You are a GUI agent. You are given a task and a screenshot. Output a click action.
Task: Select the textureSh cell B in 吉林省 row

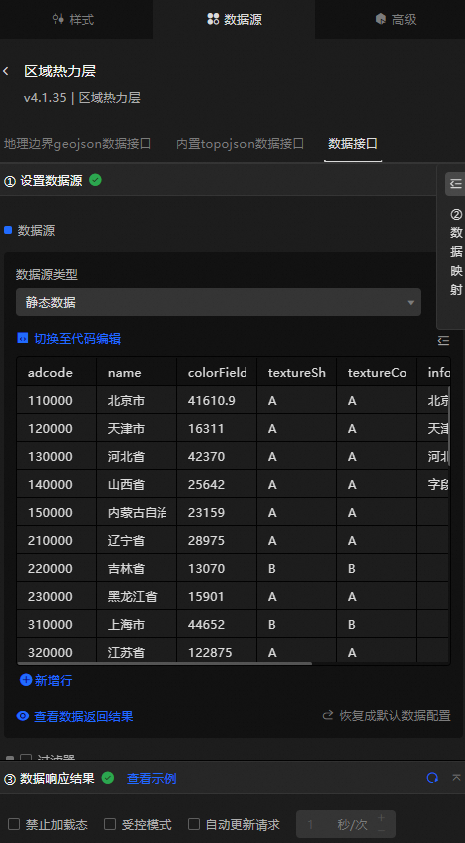click(x=297, y=568)
